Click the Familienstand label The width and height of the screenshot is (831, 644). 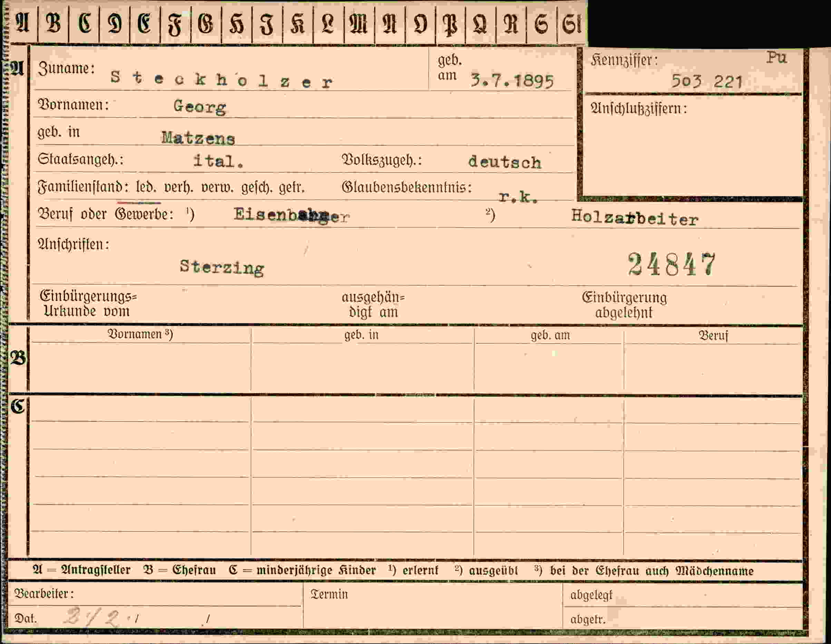click(83, 187)
